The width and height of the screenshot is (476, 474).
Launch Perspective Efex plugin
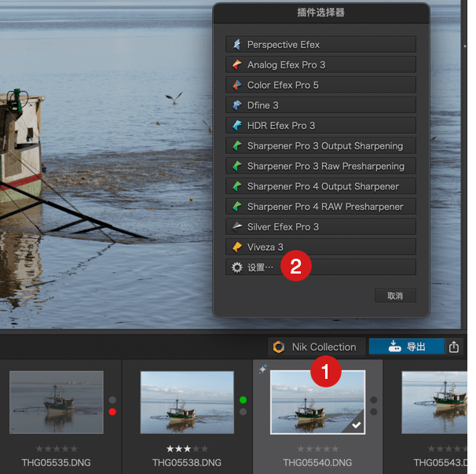click(x=320, y=45)
